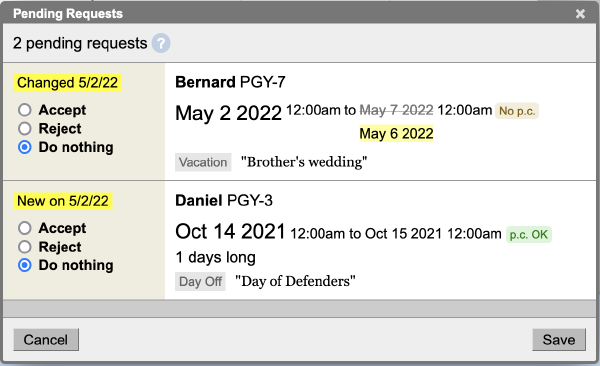
Task: Click the 'Changed 5/2/22' highlighted label
Action: 67,83
